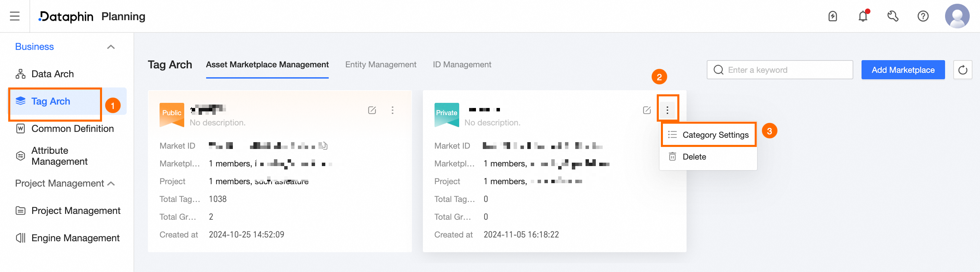Switch to the Entity Management tab
Viewport: 980px width, 272px height.
[x=380, y=65]
